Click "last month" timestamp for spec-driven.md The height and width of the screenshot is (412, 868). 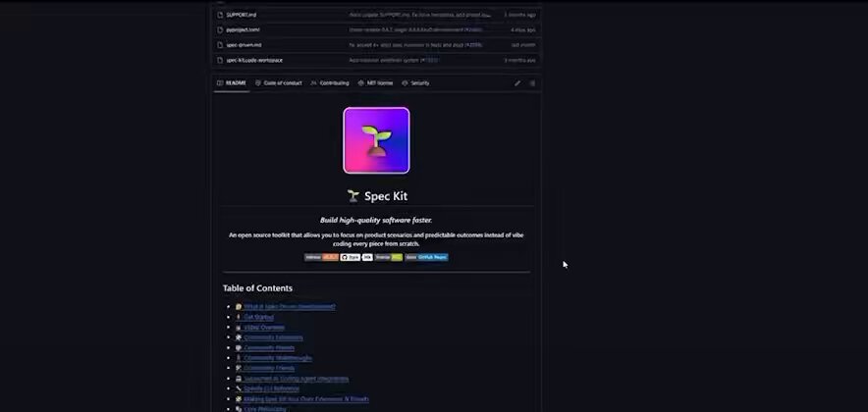pyautogui.click(x=523, y=45)
